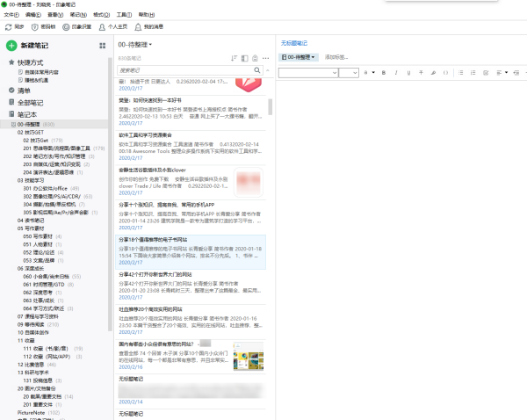Screen dimensions: 527x420
Task: Open 个人主页 personal homepage
Action: tap(113, 27)
